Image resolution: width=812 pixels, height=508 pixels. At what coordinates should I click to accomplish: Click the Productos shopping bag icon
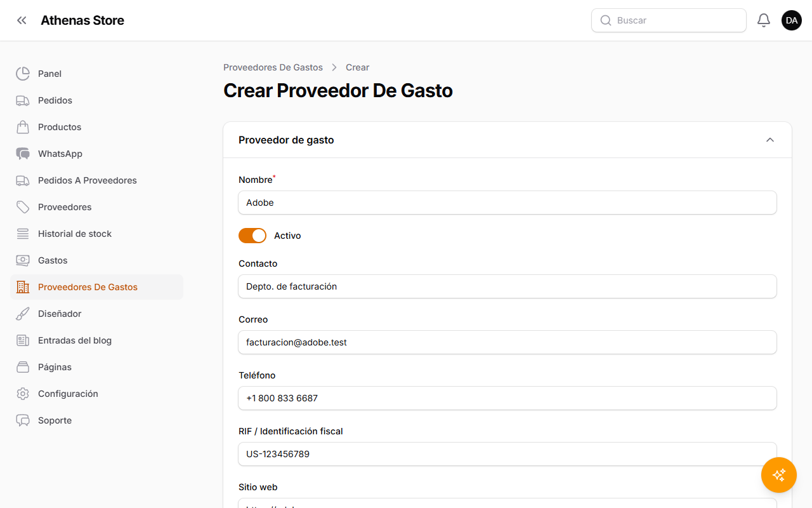(x=23, y=127)
